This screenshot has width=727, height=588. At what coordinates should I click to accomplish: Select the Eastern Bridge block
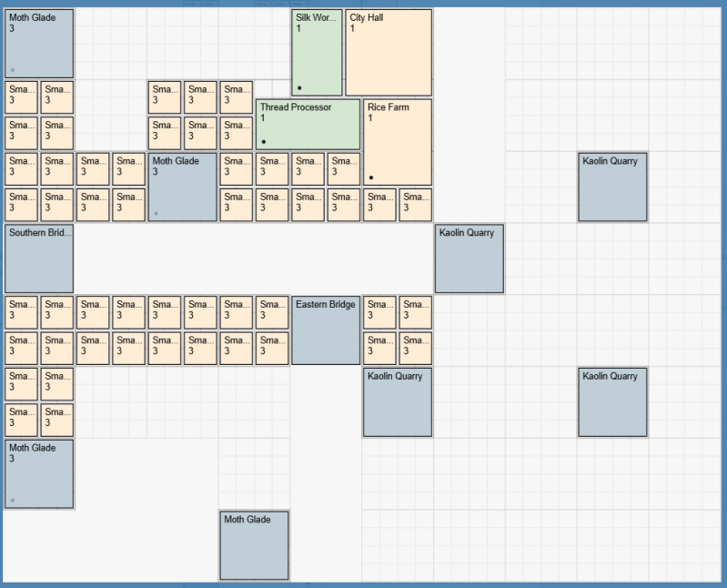point(326,330)
